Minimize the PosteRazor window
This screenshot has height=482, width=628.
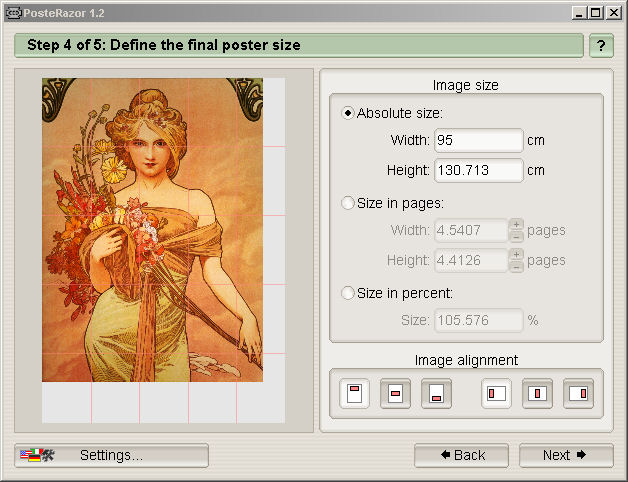579,13
